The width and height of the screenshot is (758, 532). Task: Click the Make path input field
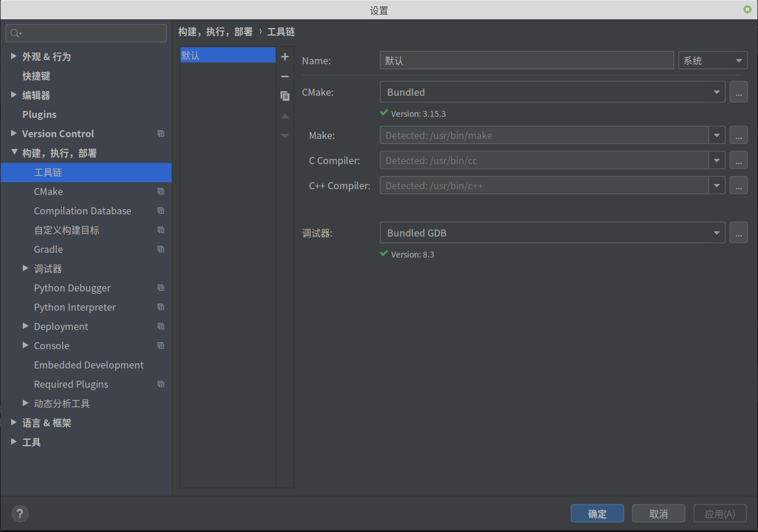point(544,135)
